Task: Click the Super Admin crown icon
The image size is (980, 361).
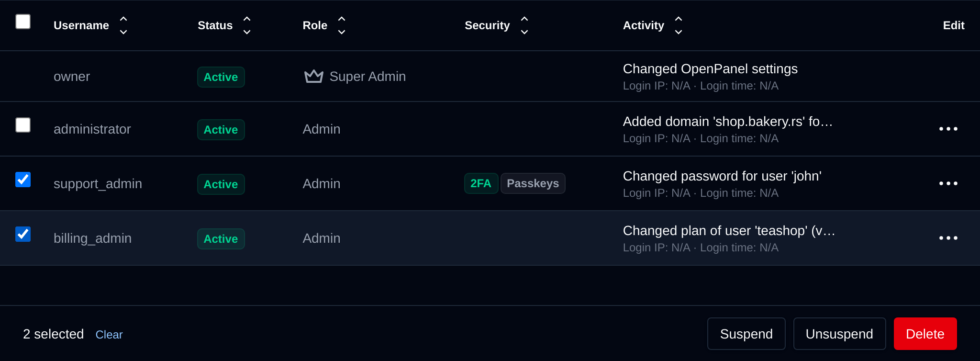Action: [314, 76]
